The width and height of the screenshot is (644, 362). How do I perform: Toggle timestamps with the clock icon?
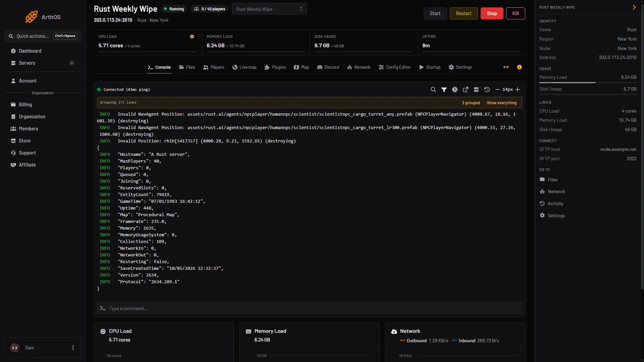455,89
